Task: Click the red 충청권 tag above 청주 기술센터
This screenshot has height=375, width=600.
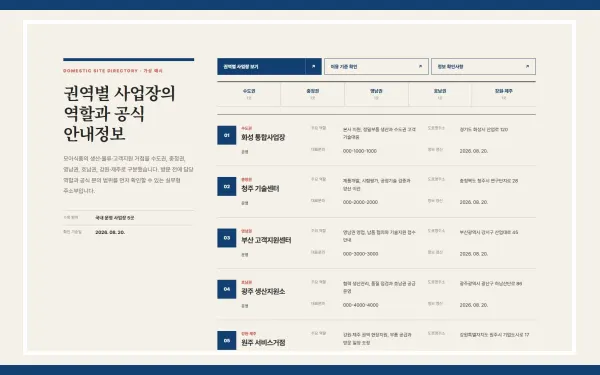Action: (x=246, y=179)
